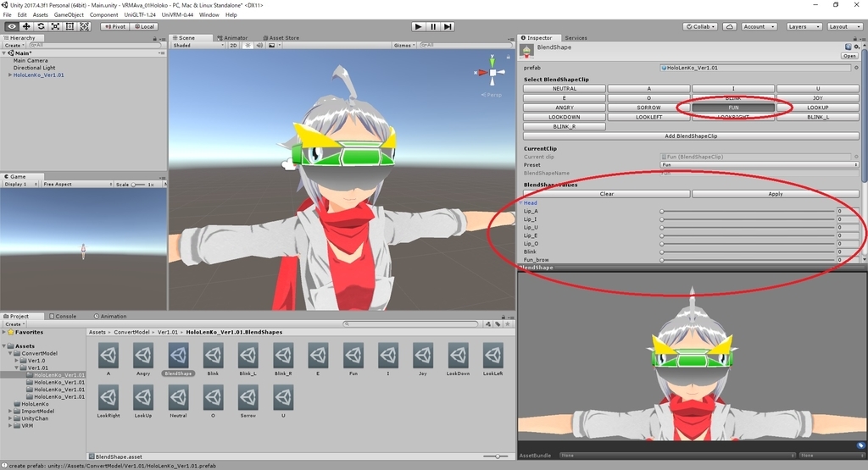This screenshot has height=470, width=868.
Task: Click the Apply blend shape values button
Action: pos(775,194)
